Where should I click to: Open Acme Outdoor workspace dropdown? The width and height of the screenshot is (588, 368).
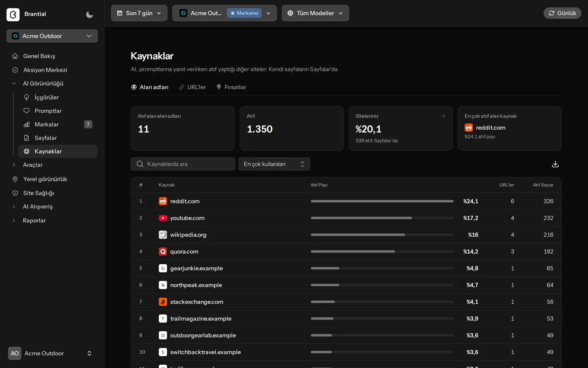click(52, 36)
